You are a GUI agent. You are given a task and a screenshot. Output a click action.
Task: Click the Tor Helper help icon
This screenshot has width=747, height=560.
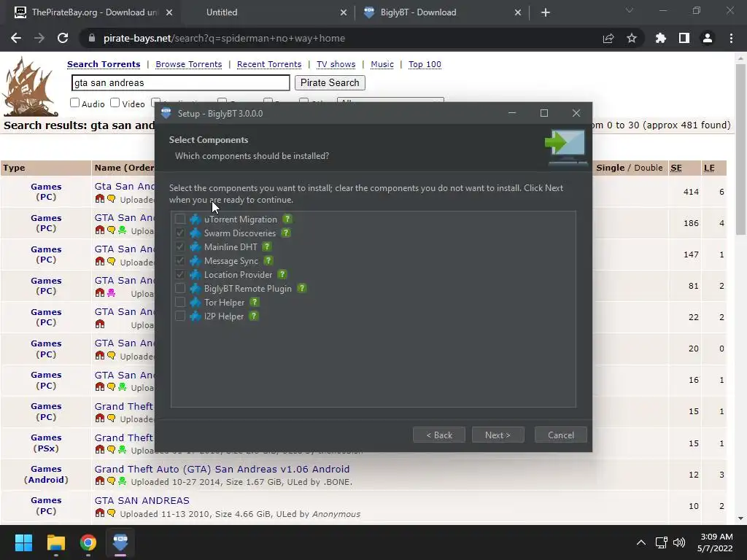pyautogui.click(x=255, y=302)
